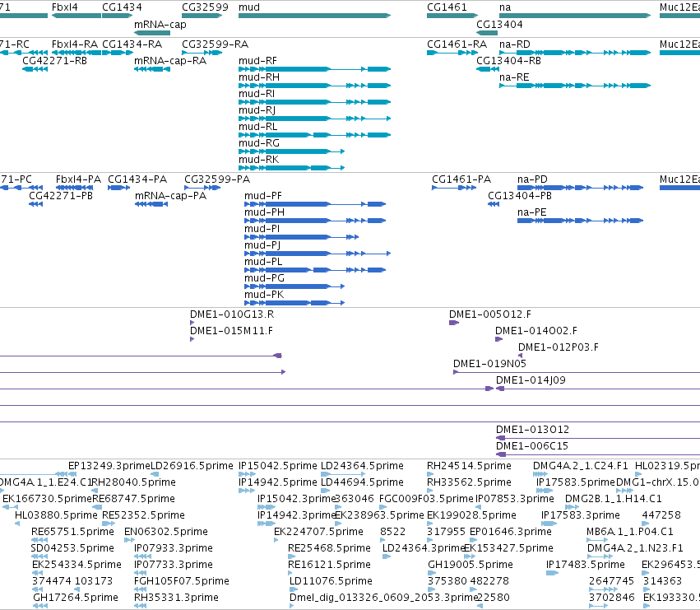The image size is (700, 610).
Task: Click the CG13404-RB transcript label
Action: 508,61
